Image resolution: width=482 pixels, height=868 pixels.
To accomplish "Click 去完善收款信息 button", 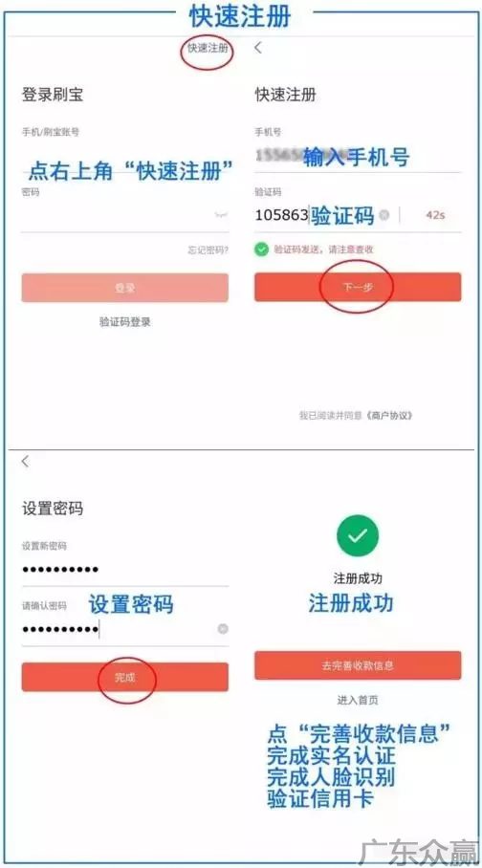I will coord(358,665).
